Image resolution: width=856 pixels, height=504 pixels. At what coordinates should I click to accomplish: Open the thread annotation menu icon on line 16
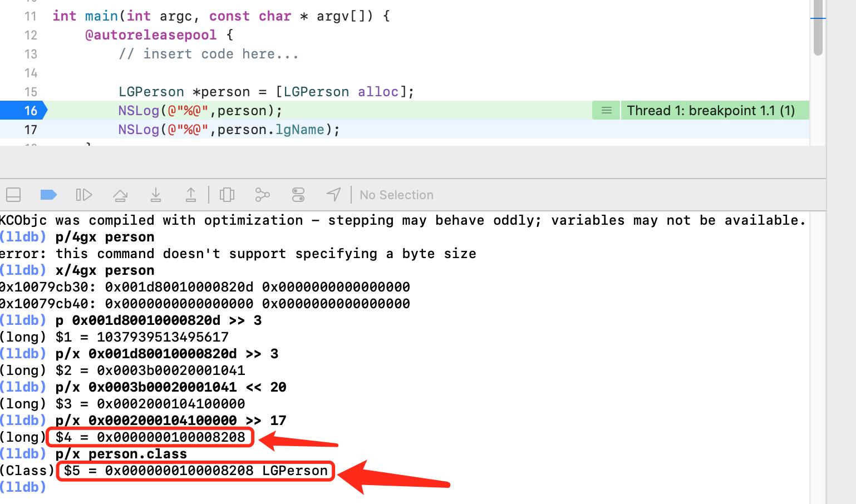[606, 111]
